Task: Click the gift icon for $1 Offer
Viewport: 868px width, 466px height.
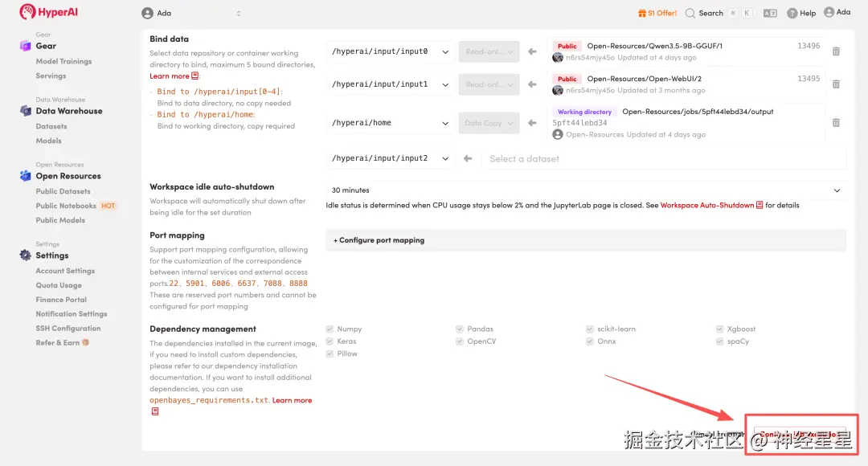Action: (x=642, y=14)
